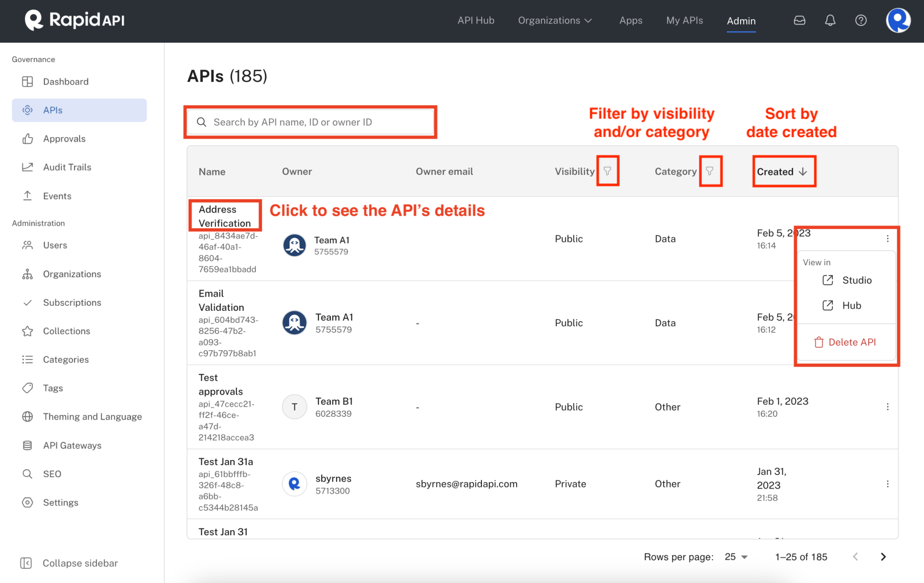Image resolution: width=924 pixels, height=583 pixels.
Task: Open Address Verification API details
Action: [224, 216]
